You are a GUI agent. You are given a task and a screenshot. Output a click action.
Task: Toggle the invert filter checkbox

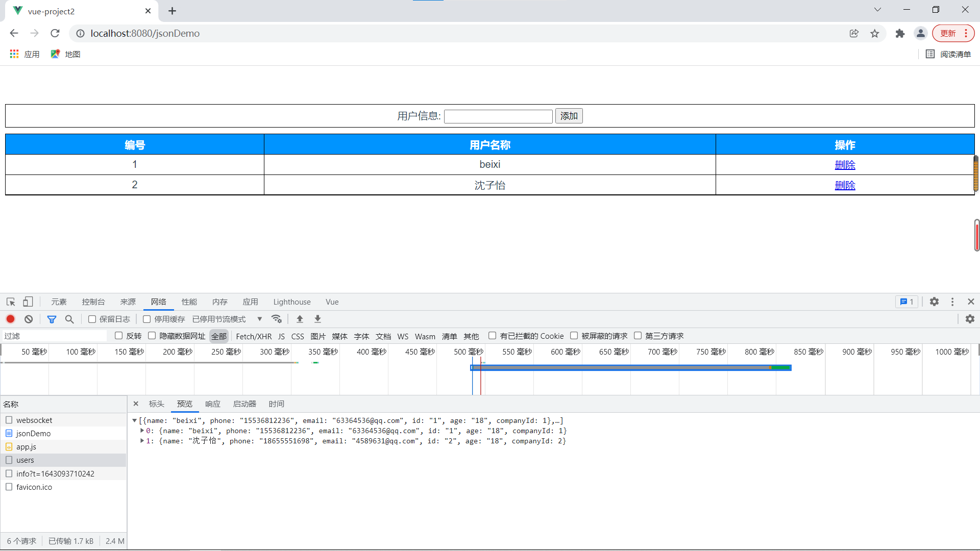[x=118, y=336]
